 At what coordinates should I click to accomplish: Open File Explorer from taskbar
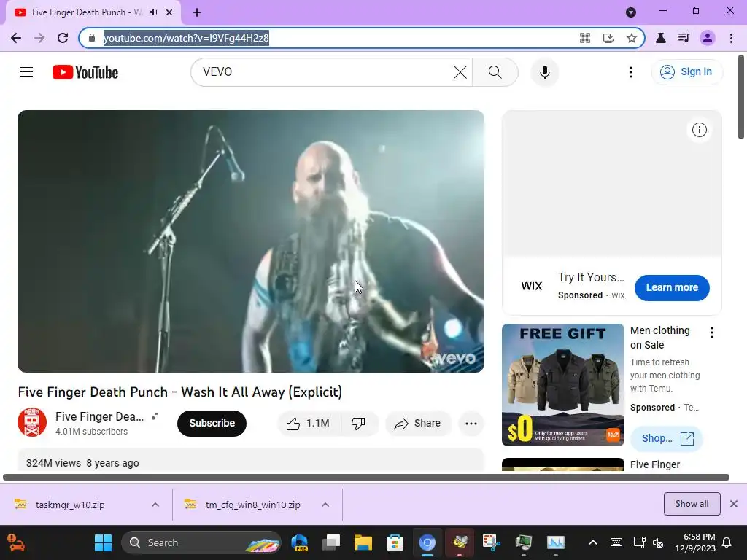[363, 542]
